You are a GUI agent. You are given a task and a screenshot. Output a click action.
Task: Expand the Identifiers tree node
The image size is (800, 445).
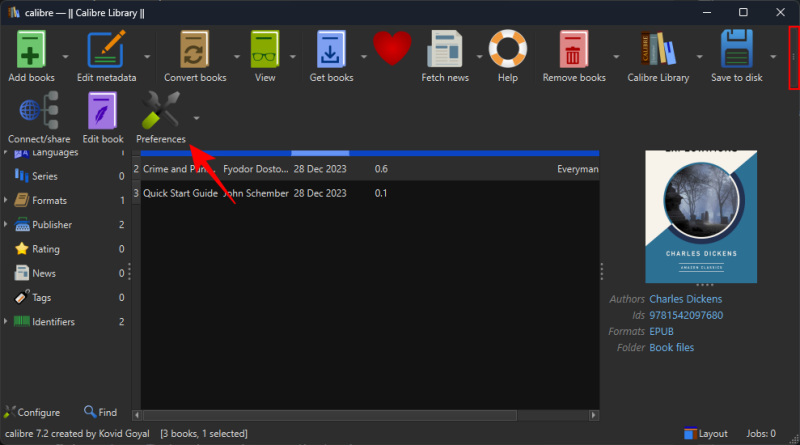(x=6, y=321)
